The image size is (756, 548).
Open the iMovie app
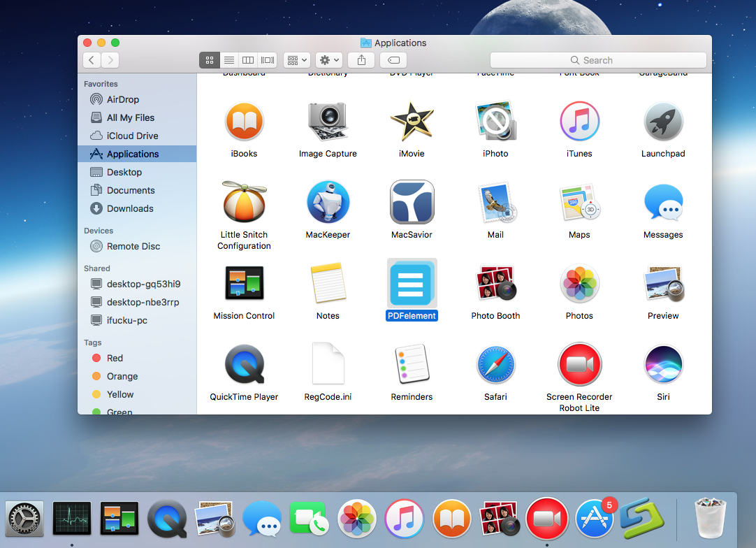click(412, 121)
